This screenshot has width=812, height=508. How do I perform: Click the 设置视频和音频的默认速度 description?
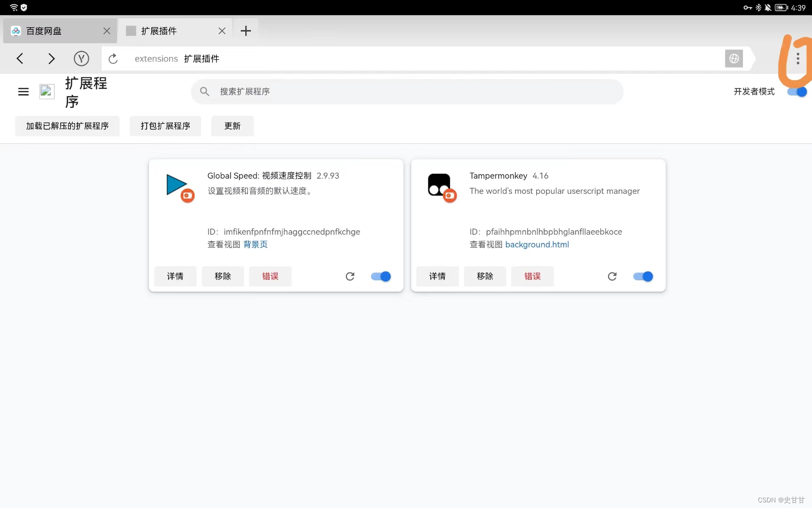click(260, 191)
